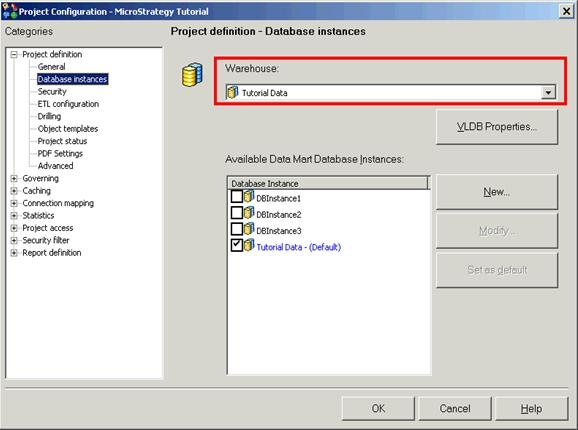Viewport: 578px width, 430px height.
Task: Click the Statistics label in tree
Action: pos(38,216)
